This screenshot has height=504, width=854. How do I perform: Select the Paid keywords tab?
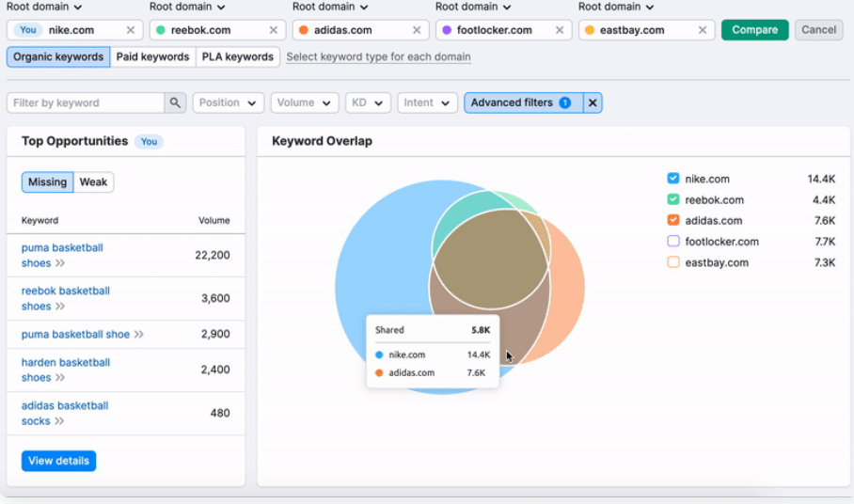[152, 57]
